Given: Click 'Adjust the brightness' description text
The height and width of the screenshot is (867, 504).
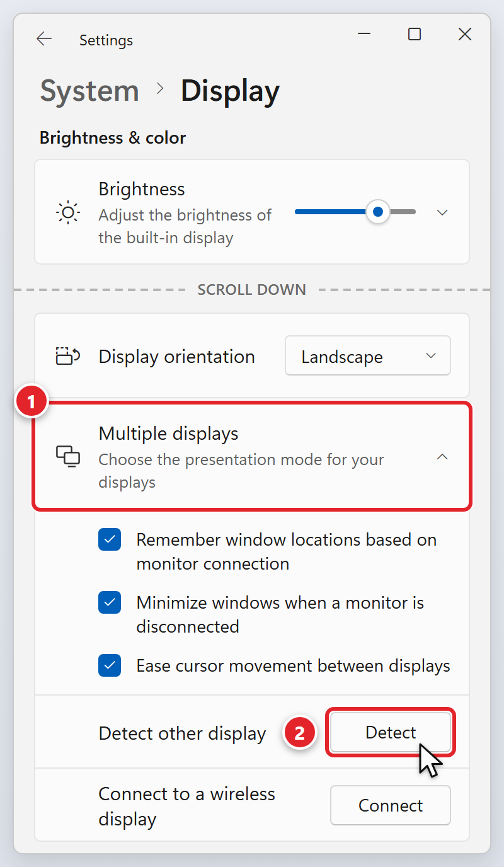Looking at the screenshot, I should [x=185, y=226].
